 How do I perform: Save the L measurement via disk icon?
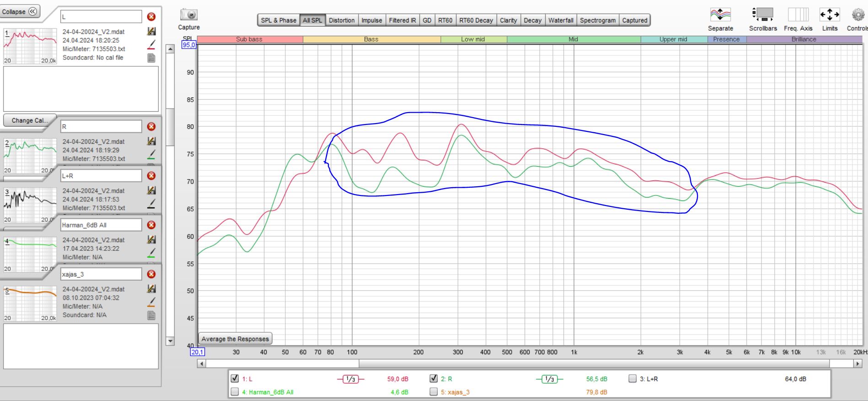point(151,32)
